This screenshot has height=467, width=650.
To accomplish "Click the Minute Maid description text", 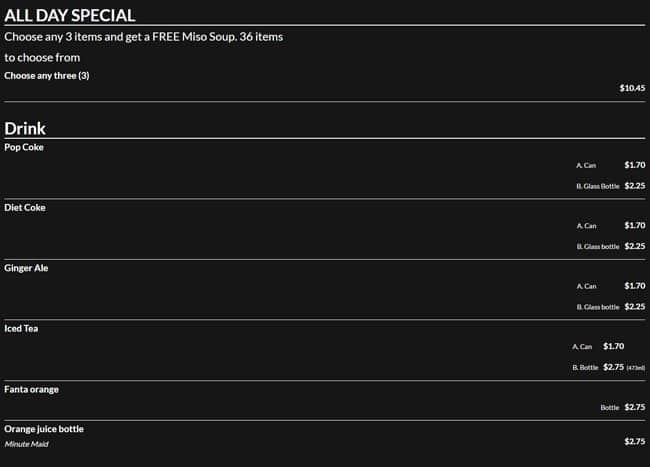I will (26, 443).
